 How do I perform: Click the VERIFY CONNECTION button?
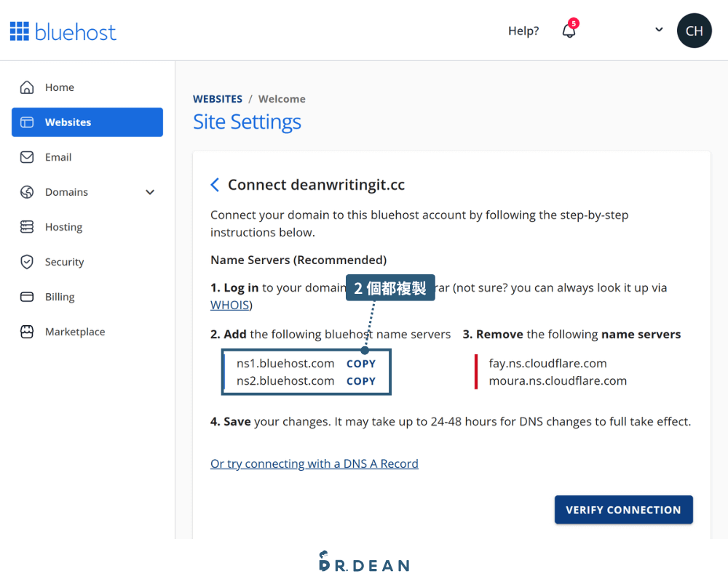coord(624,509)
